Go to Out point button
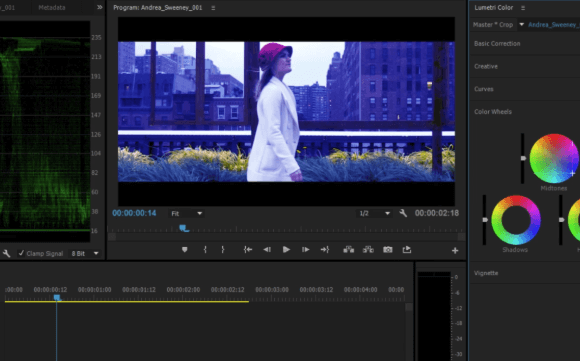 [325, 250]
